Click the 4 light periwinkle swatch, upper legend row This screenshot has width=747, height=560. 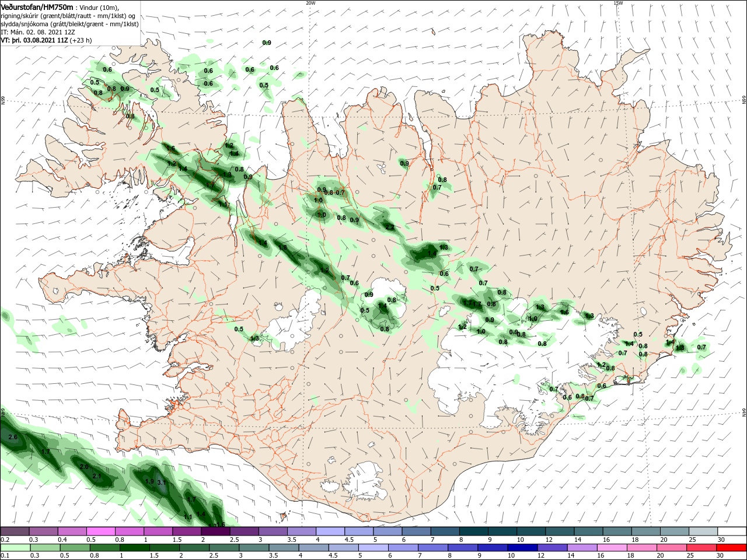pyautogui.click(x=330, y=531)
